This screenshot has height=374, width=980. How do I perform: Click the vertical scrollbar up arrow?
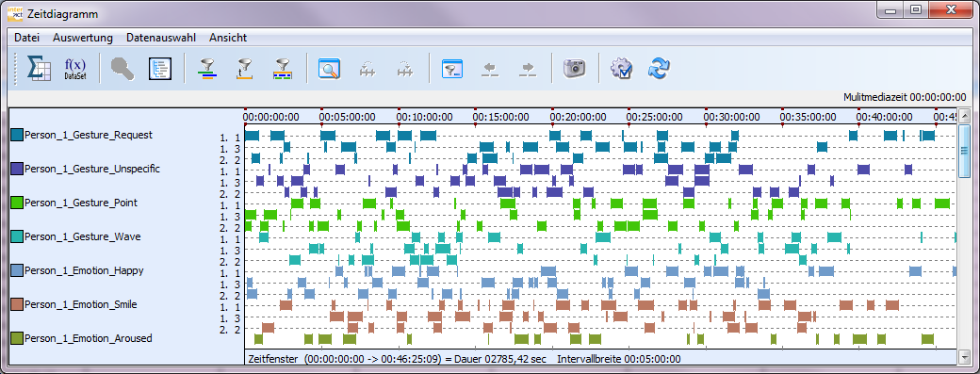coord(964,116)
